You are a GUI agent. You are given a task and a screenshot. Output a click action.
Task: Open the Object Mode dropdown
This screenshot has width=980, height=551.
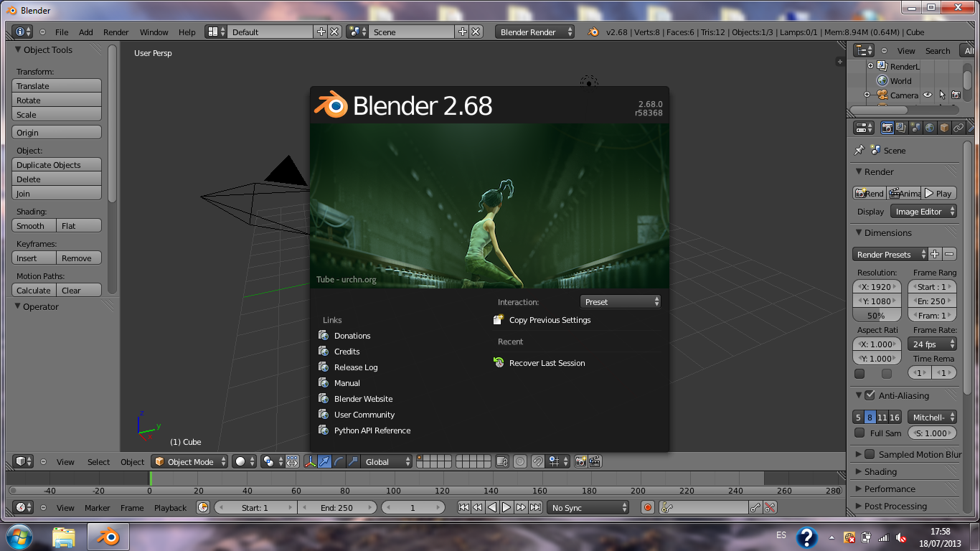pos(190,462)
